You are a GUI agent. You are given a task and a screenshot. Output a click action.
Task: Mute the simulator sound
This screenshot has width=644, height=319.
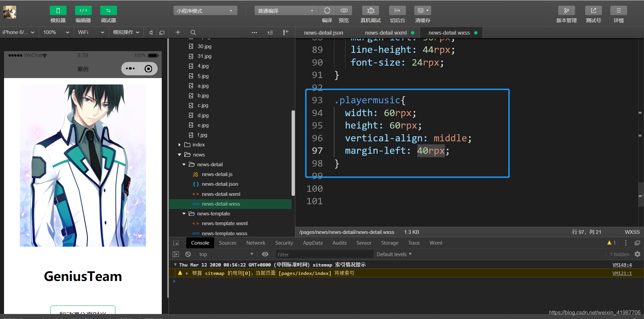151,33
